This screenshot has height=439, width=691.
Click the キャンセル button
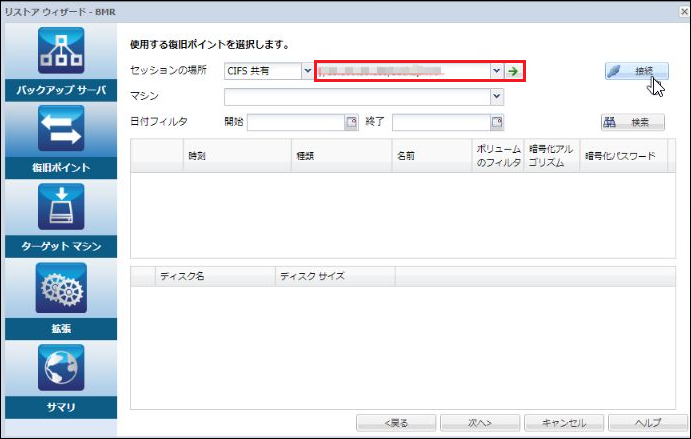564,423
